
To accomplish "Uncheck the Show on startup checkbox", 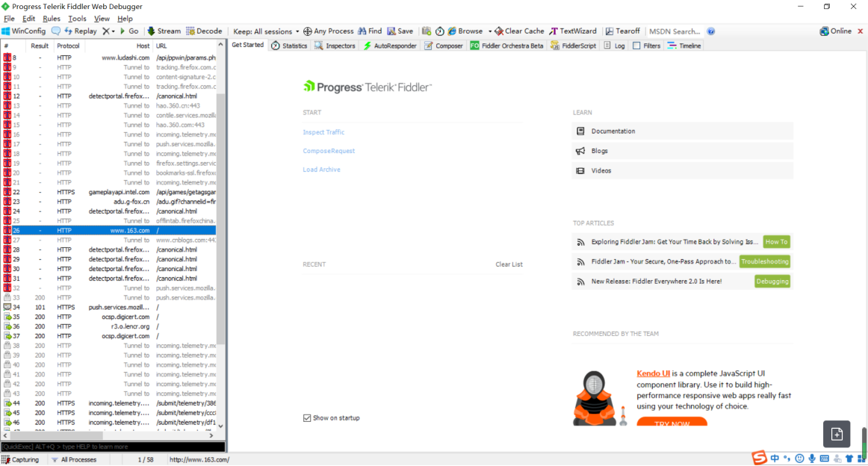I will coord(307,418).
